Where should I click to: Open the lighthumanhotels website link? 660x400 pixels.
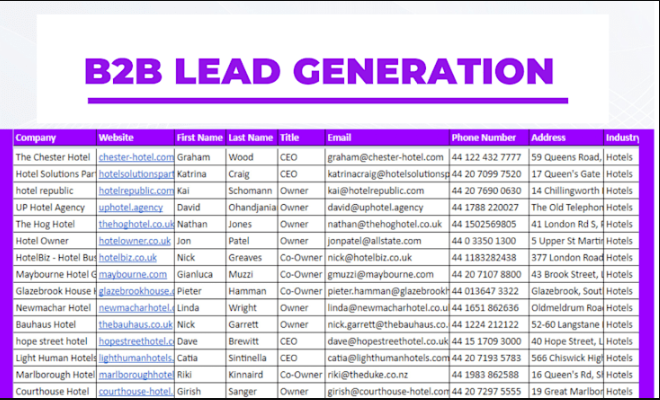[x=136, y=358]
